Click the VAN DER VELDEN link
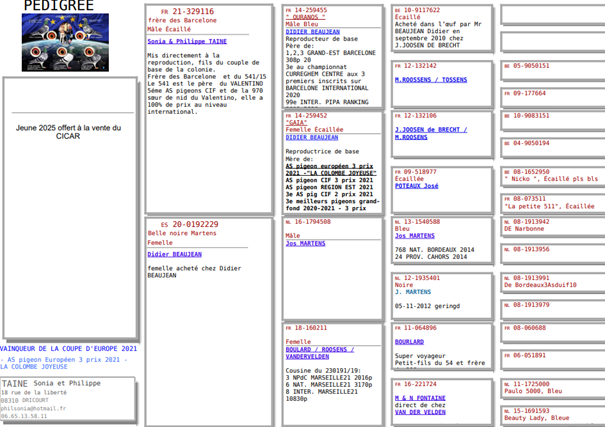The height and width of the screenshot is (427, 605). pos(420,412)
